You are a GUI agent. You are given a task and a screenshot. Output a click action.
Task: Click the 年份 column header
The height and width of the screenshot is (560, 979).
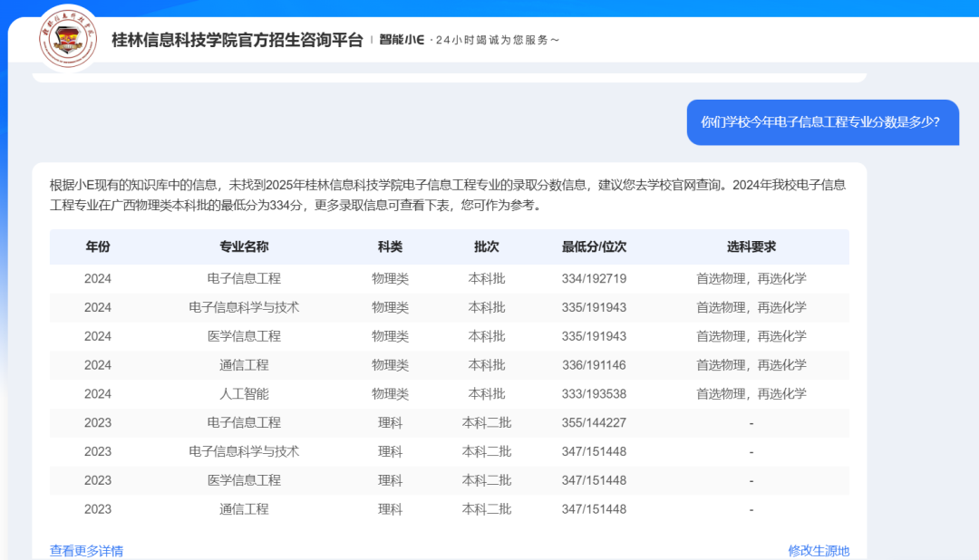coord(98,246)
